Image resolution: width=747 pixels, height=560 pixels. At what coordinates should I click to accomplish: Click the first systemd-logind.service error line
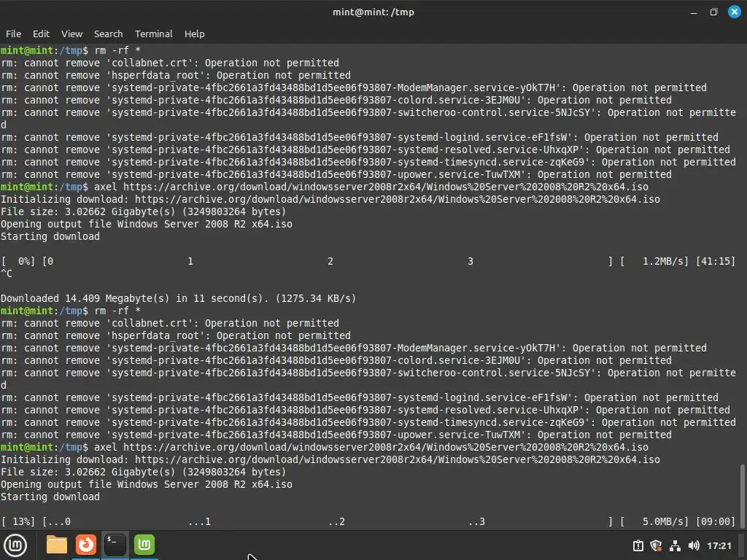[359, 137]
